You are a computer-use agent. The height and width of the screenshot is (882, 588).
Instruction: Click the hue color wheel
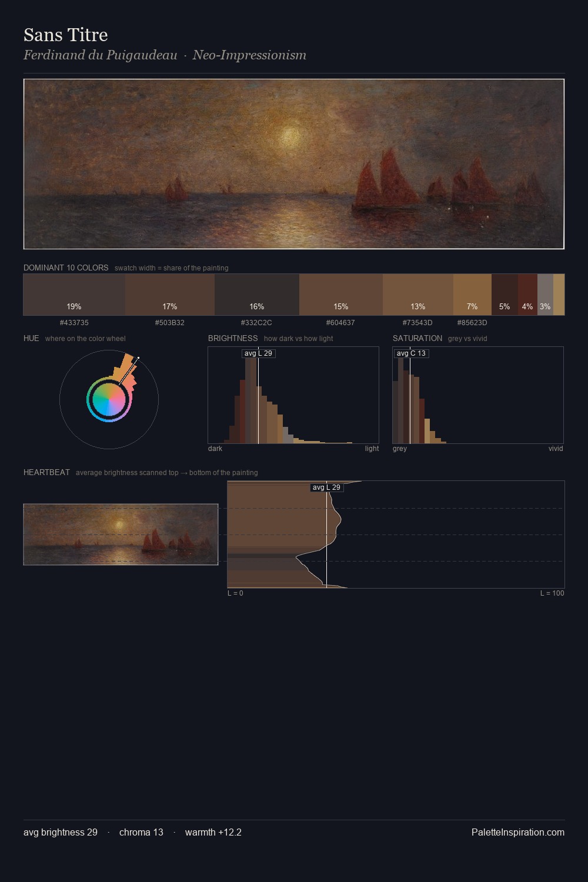(109, 400)
